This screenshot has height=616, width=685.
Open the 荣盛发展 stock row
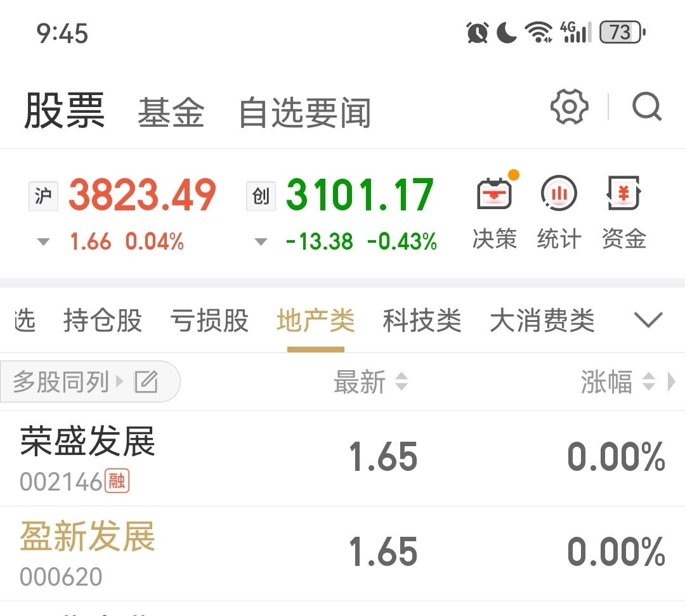tap(342, 458)
